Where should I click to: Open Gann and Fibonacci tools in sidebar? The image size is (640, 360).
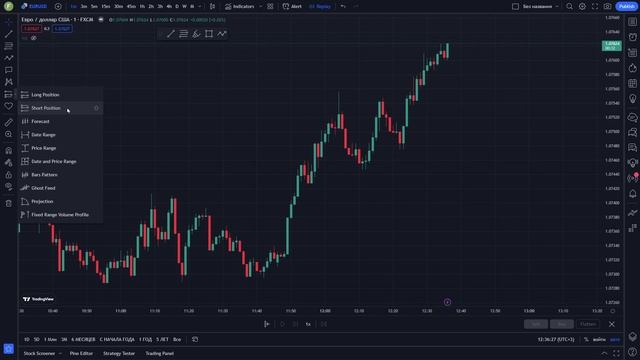[9, 46]
